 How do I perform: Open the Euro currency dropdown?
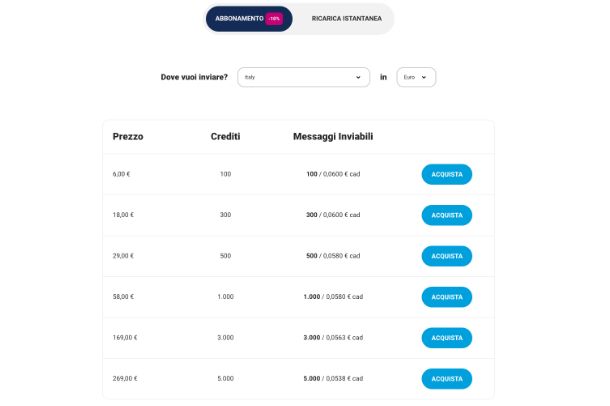pos(415,77)
